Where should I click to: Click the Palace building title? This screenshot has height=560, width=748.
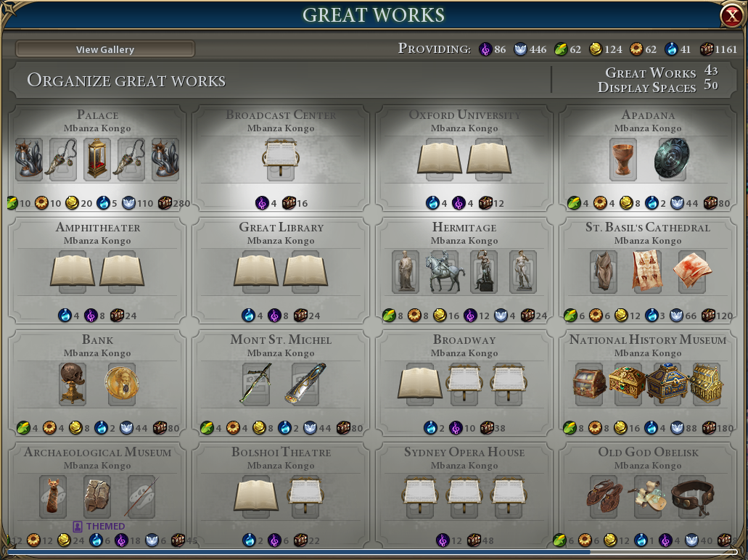click(97, 115)
